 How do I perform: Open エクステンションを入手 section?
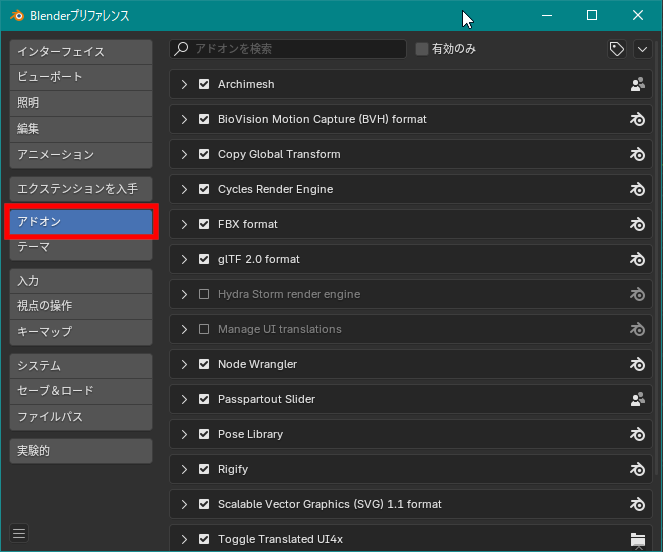click(81, 189)
